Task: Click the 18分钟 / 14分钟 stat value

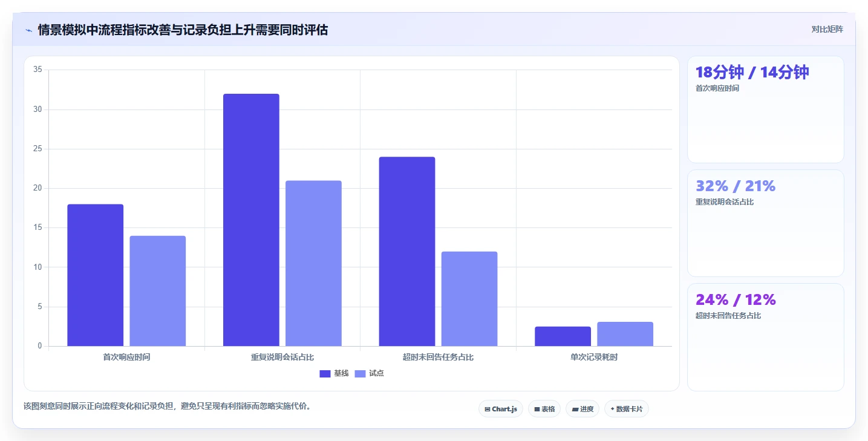Action: click(x=752, y=72)
